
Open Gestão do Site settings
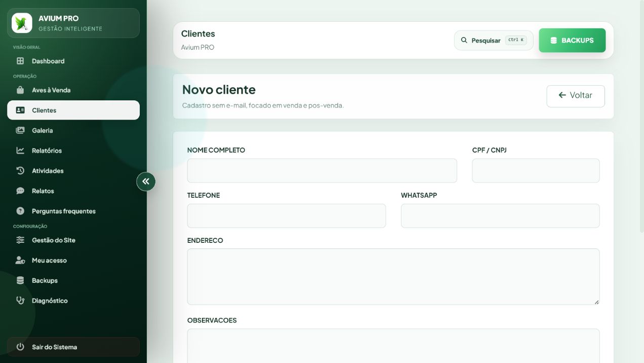tap(73, 240)
